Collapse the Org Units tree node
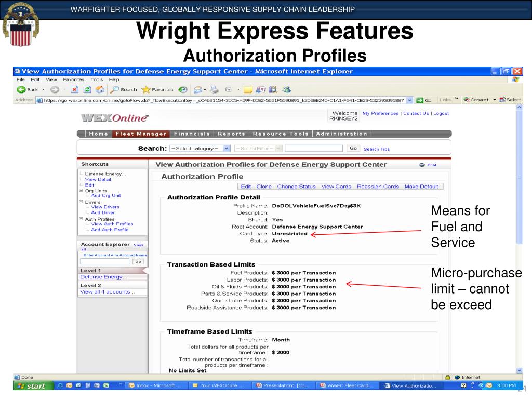532x399 pixels. (x=81, y=191)
